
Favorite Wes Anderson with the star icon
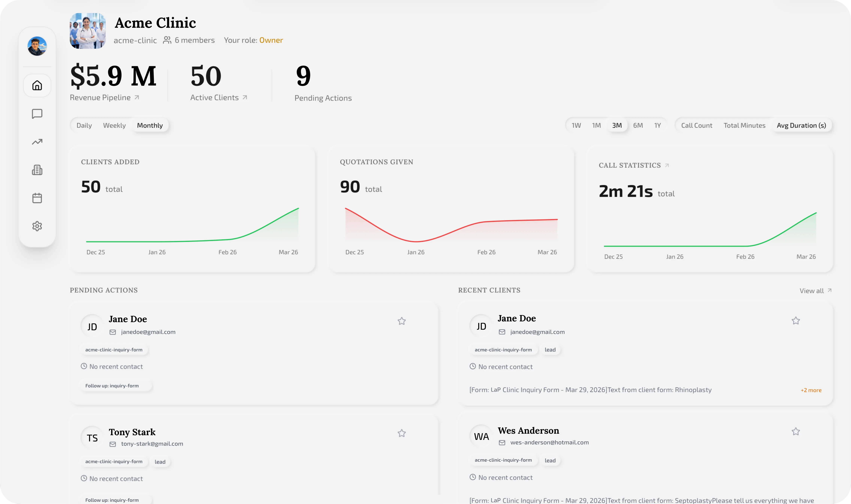pyautogui.click(x=795, y=431)
